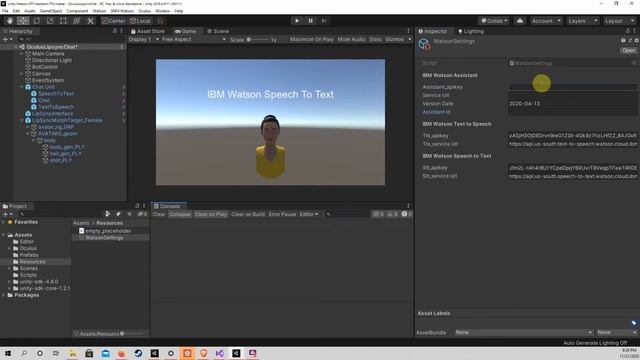Image resolution: width=640 pixels, height=360 pixels.
Task: Select SpeechToText object in Hierarchy
Action: 56,93
